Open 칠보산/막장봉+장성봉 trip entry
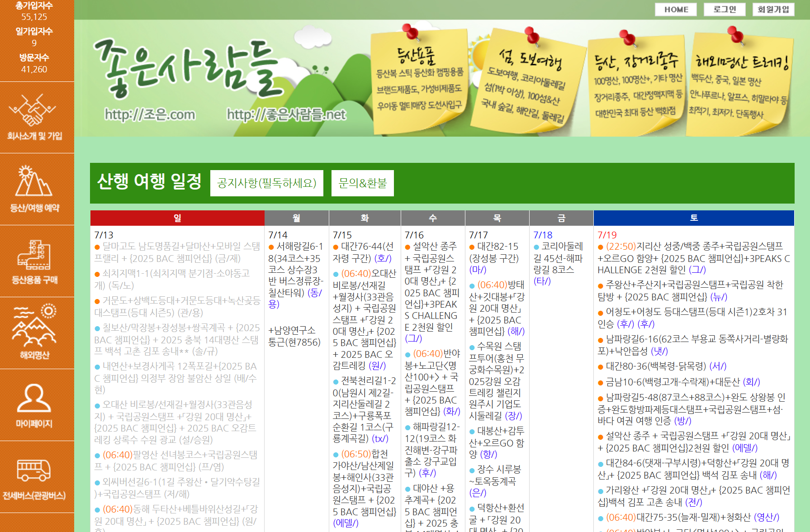The width and height of the screenshot is (810, 532). click(x=177, y=339)
